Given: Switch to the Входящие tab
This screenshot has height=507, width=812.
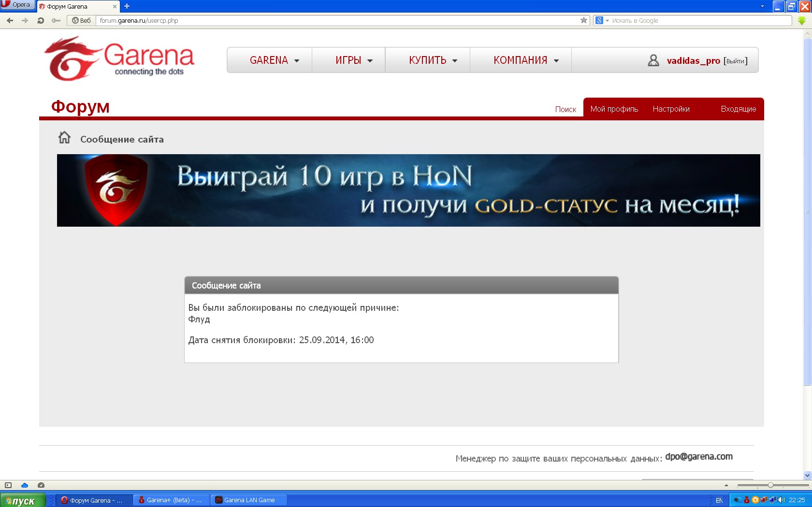Looking at the screenshot, I should click(x=739, y=109).
